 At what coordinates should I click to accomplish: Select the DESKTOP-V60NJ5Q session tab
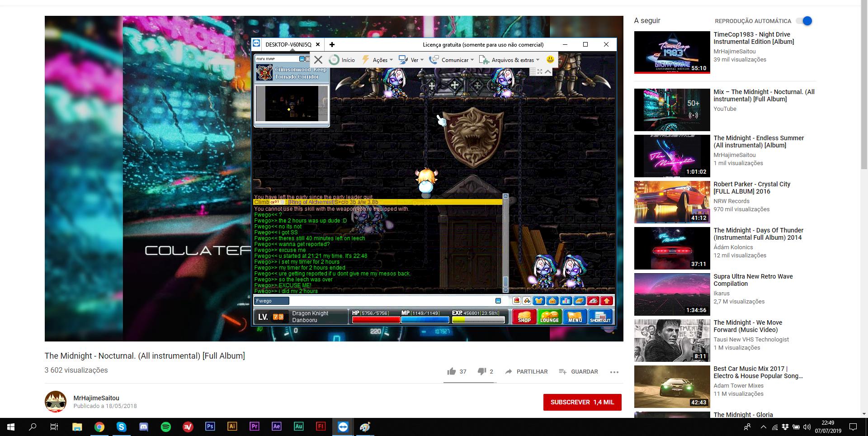point(288,44)
